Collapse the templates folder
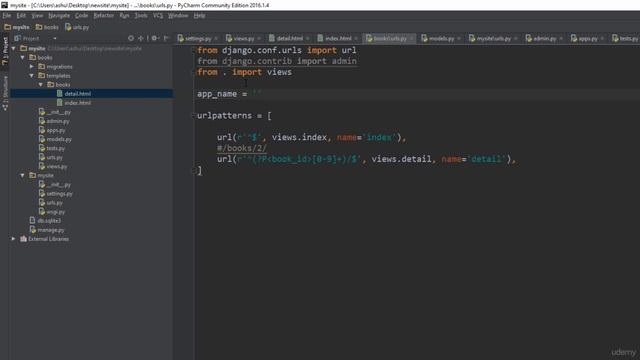 pos(31,76)
